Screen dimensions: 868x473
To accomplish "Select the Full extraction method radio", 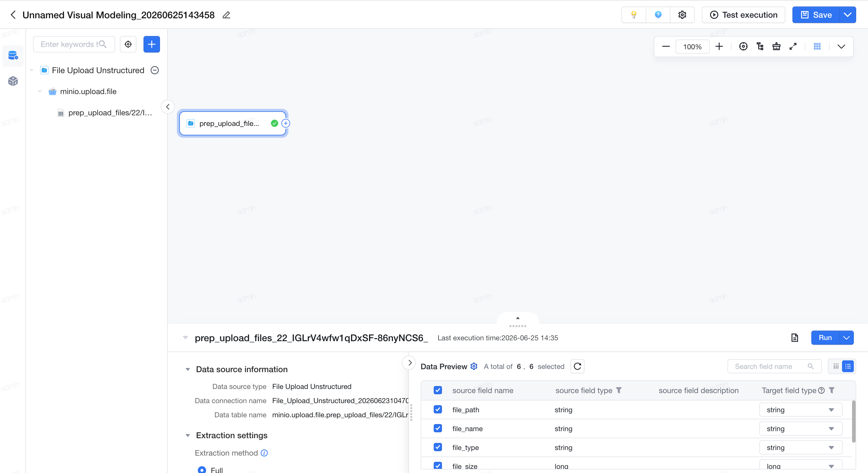I will (x=202, y=470).
